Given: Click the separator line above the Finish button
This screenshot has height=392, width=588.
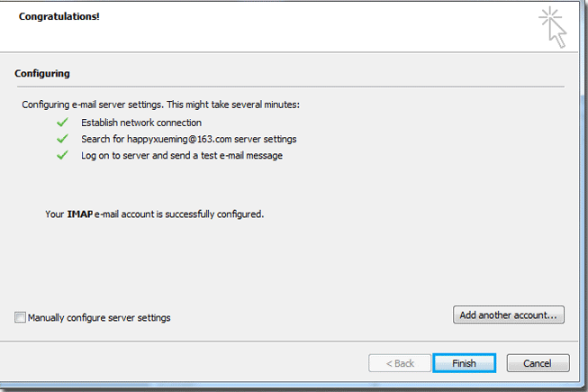Looking at the screenshot, I should click(x=289, y=341).
